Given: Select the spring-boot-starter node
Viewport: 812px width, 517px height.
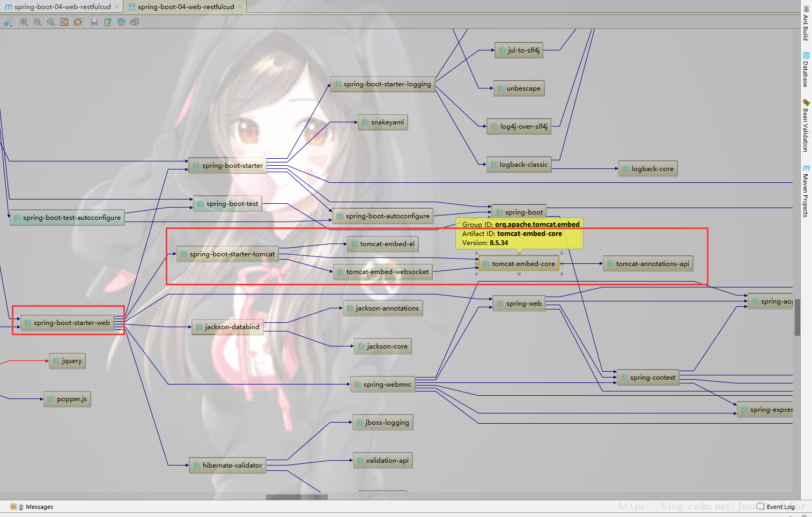Looking at the screenshot, I should (x=227, y=166).
